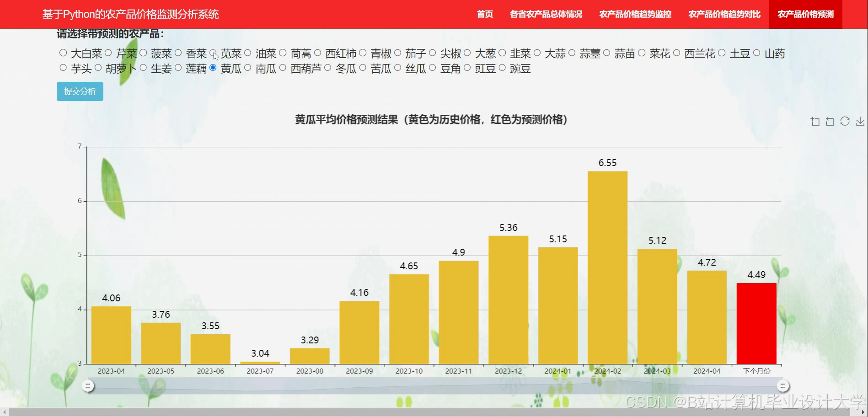Image resolution: width=868 pixels, height=417 pixels.
Task: Select the 尖椒 radio button
Action: click(x=432, y=53)
